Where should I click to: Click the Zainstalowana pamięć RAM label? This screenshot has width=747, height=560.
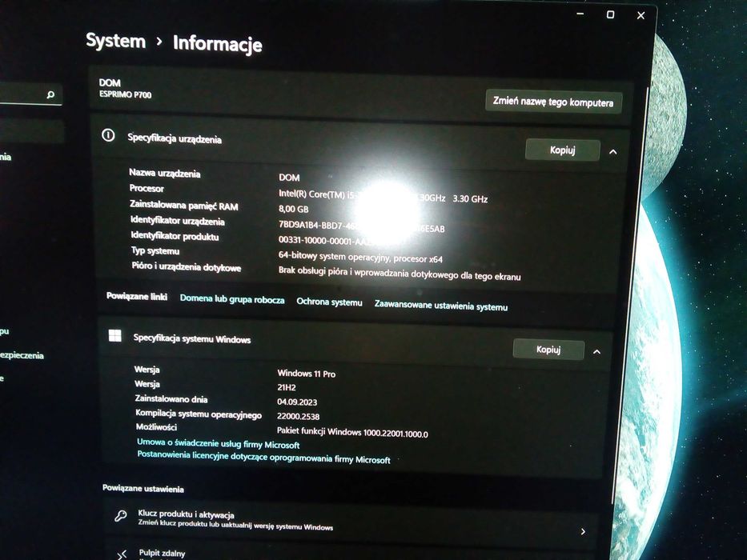click(183, 206)
